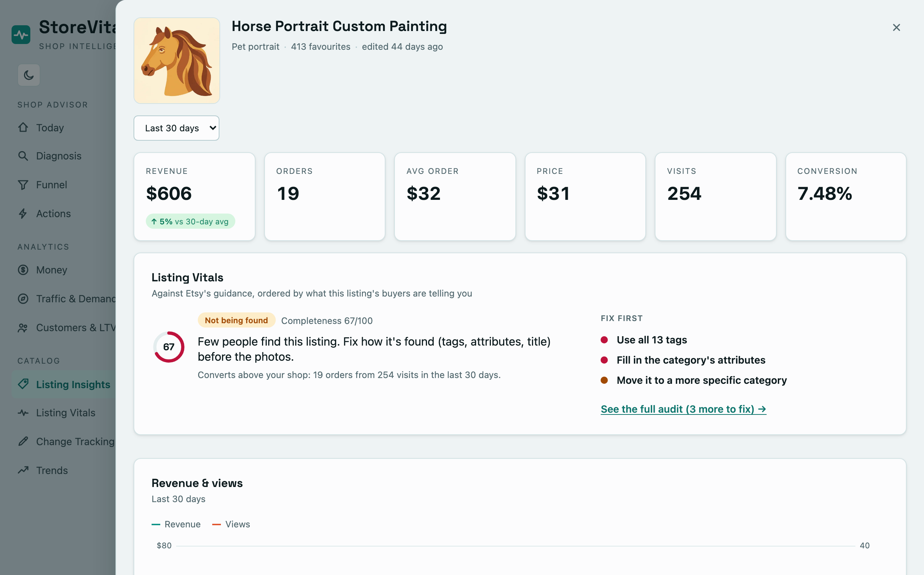Select Listing Insights menu item
This screenshot has height=575, width=924.
pyautogui.click(x=64, y=384)
